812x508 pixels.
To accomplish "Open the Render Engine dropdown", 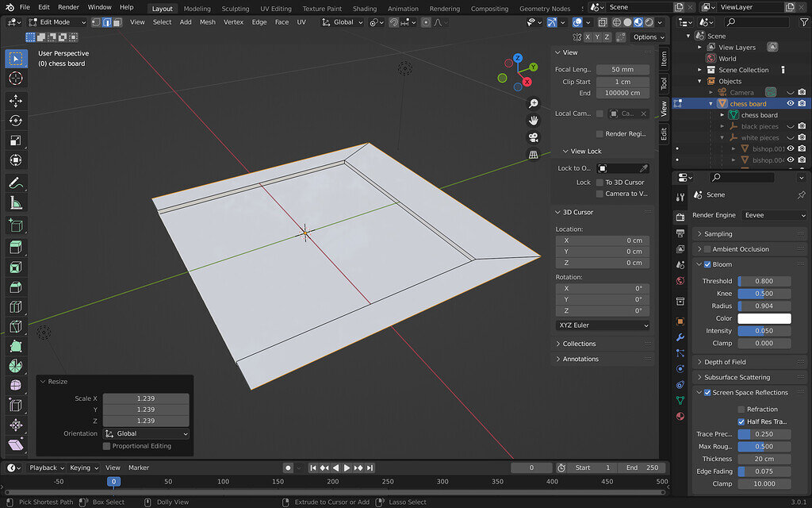I will [x=775, y=215].
